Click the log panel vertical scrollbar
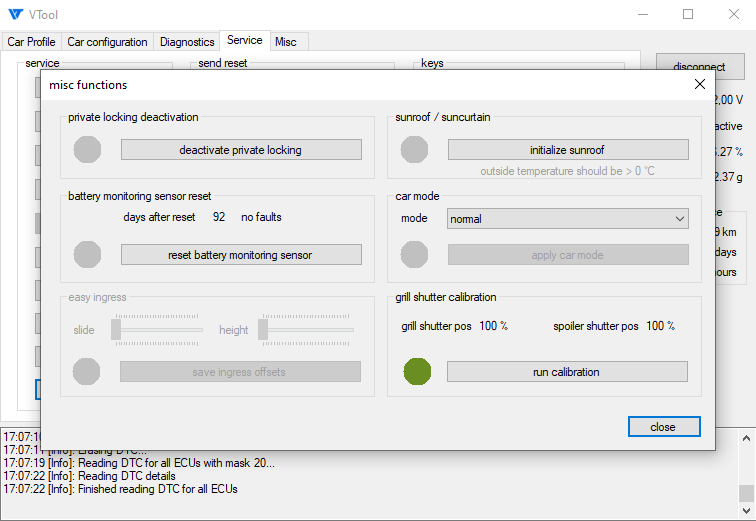This screenshot has height=521, width=756. [746, 468]
